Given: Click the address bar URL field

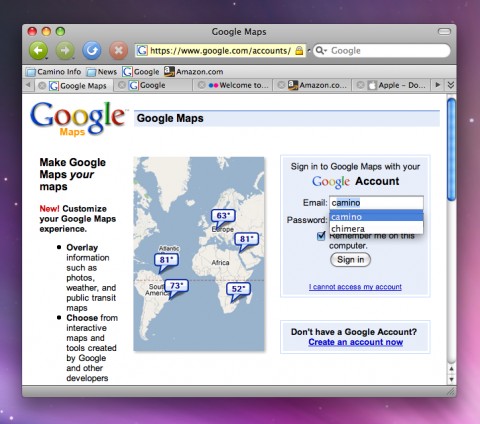Looking at the screenshot, I should (220, 51).
